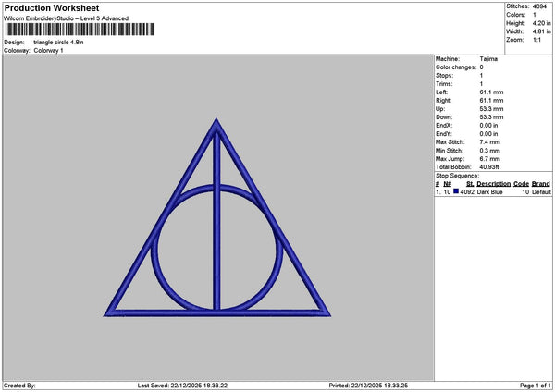The image size is (555, 392).
Task: Click the EndX value 0.00 in
Action: click(488, 126)
